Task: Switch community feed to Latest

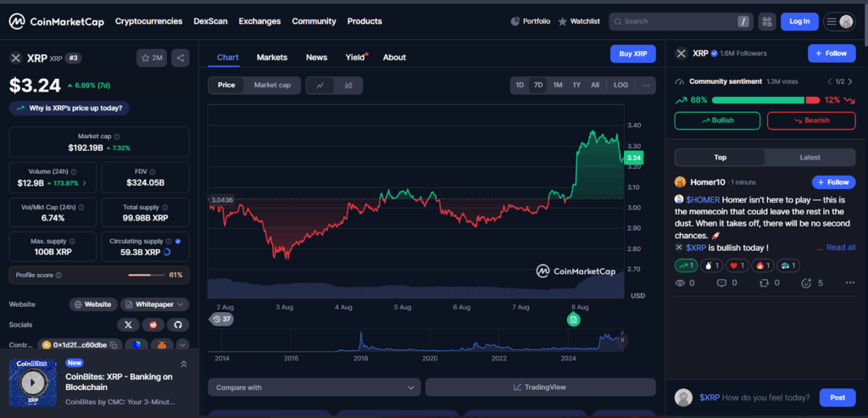Action: (x=810, y=157)
